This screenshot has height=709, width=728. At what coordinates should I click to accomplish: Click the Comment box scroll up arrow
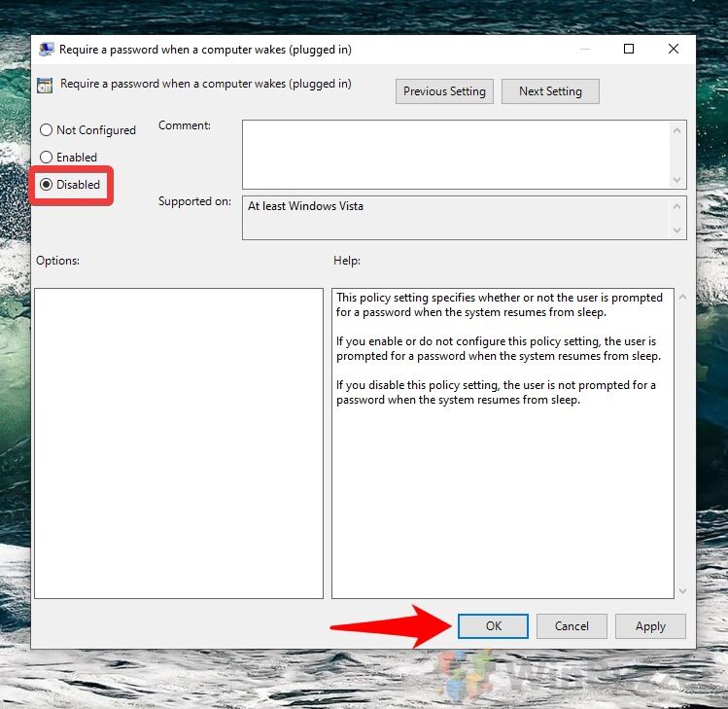pyautogui.click(x=676, y=130)
